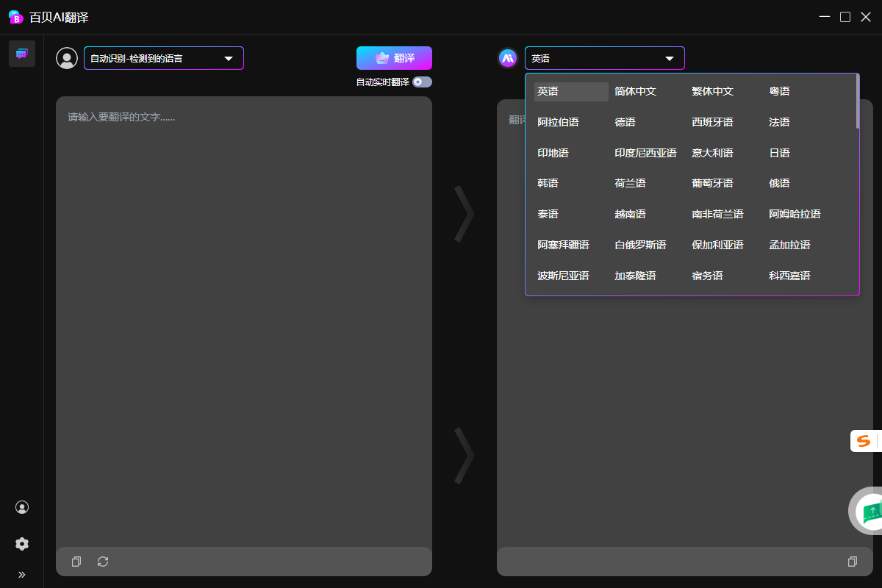Choose 印度尼西亚语 as target language
The image size is (882, 588).
pos(645,153)
